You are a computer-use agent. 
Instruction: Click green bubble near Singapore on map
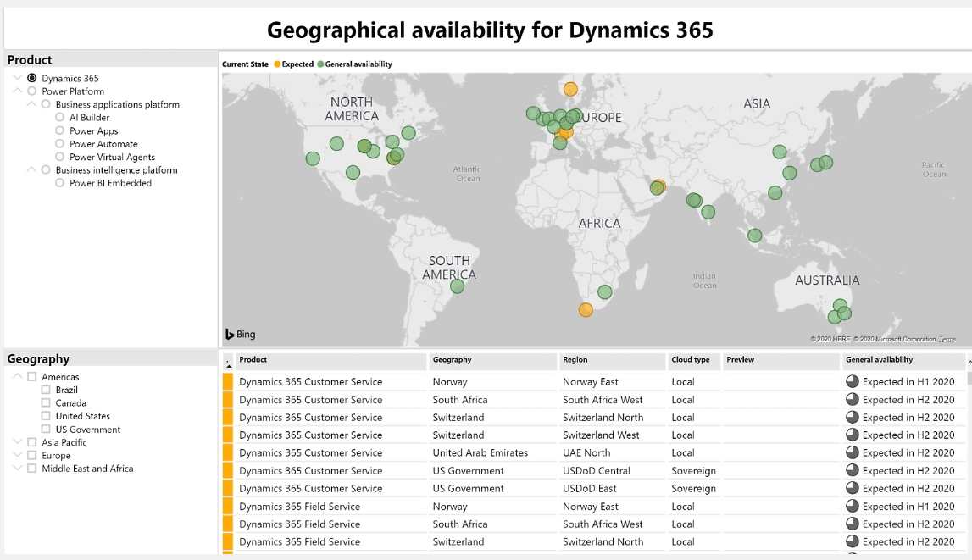point(754,236)
